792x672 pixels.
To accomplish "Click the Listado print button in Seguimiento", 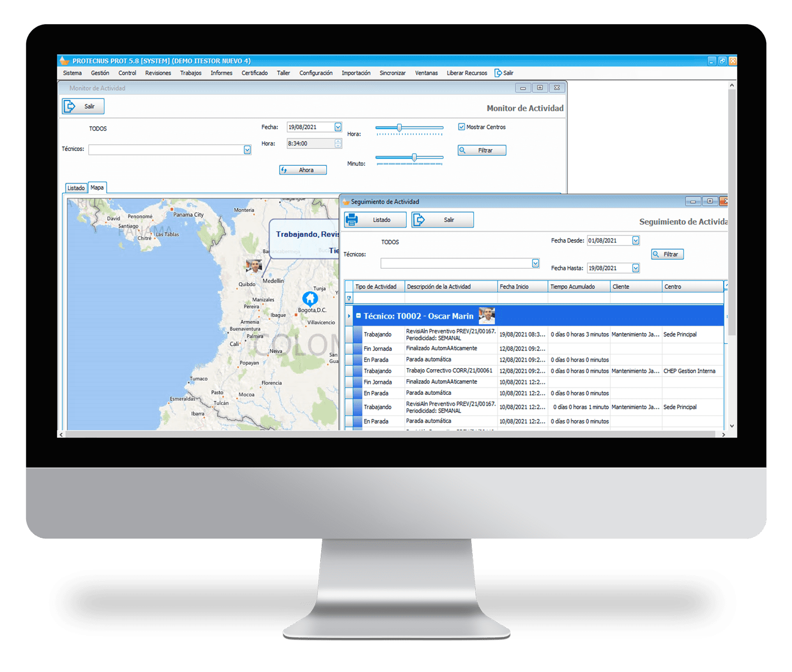I will pyautogui.click(x=375, y=220).
